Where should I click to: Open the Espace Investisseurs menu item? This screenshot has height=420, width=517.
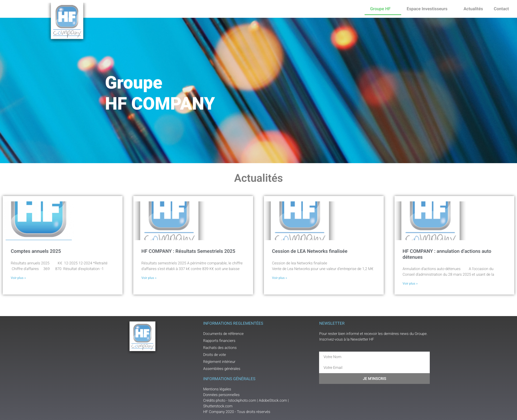coord(427,9)
